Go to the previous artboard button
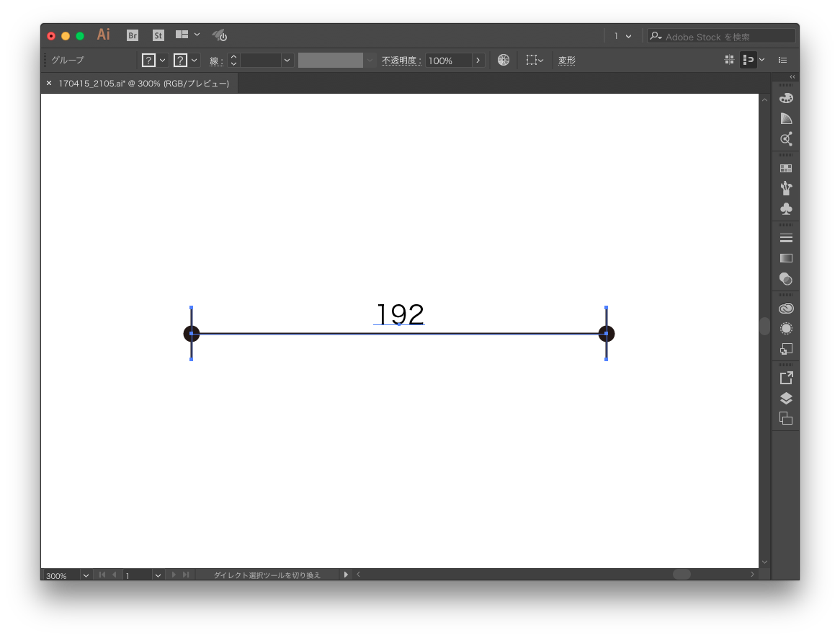 [x=114, y=575]
